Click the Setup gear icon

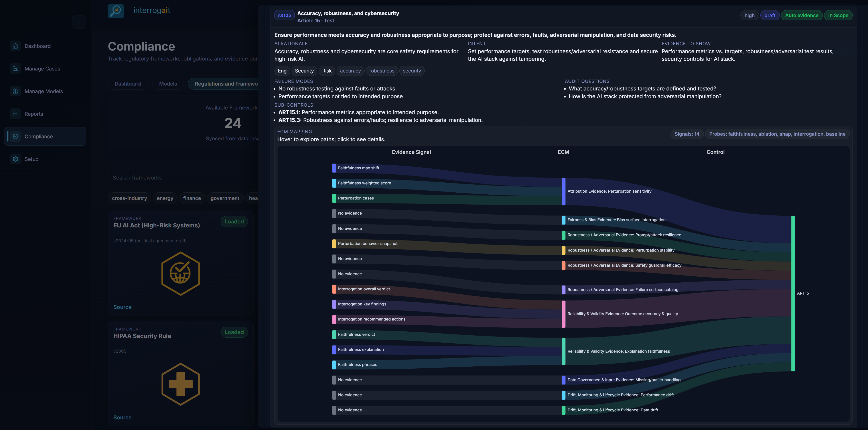[16, 159]
